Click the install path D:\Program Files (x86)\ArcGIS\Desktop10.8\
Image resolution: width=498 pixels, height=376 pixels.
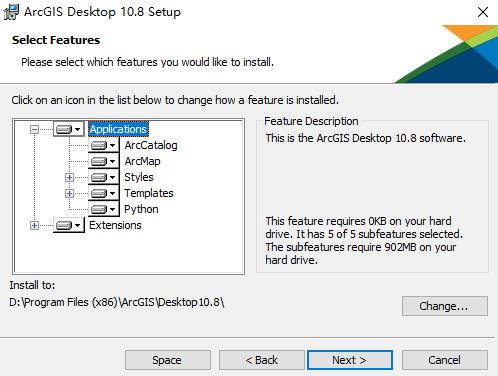[117, 302]
